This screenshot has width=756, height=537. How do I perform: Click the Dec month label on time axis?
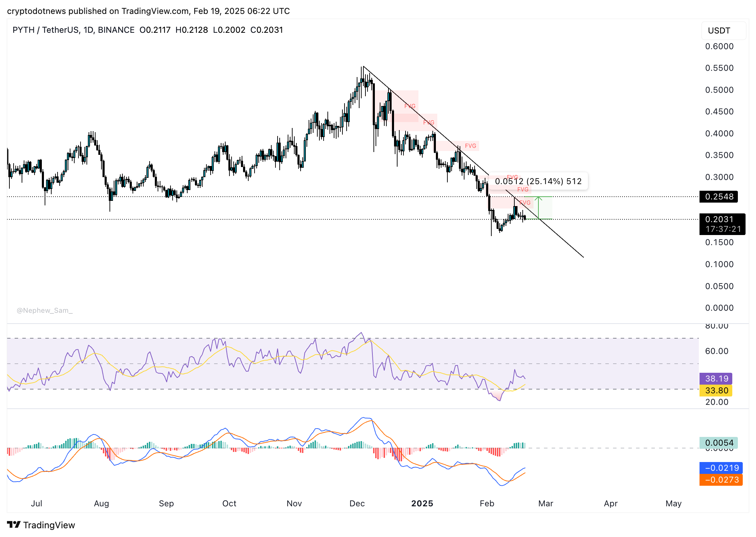coord(357,503)
